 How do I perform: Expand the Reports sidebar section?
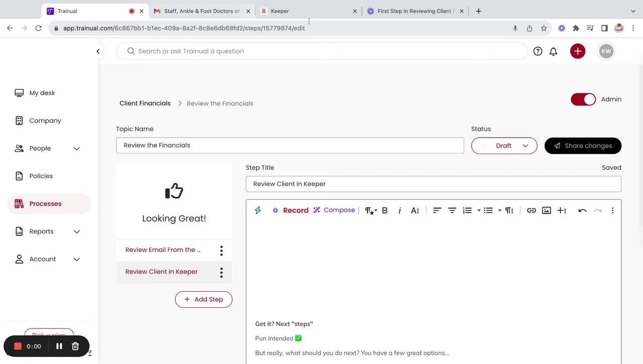pos(77,231)
